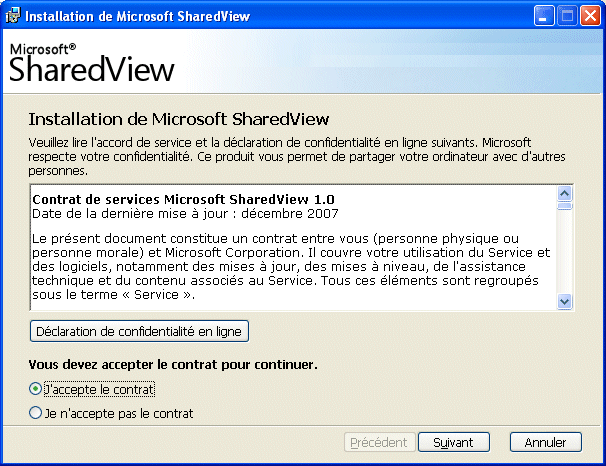Click "Date de la dernière mise à jour" line
The height and width of the screenshot is (466, 606).
[185, 214]
